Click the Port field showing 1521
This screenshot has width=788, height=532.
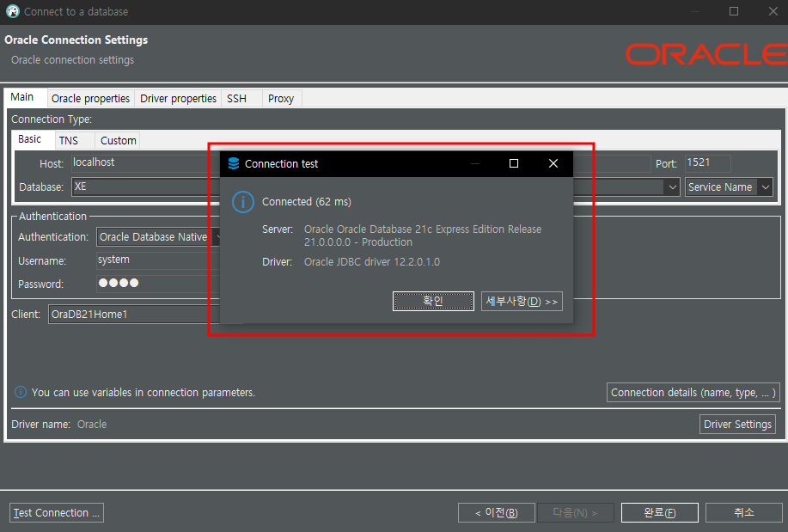click(x=707, y=163)
